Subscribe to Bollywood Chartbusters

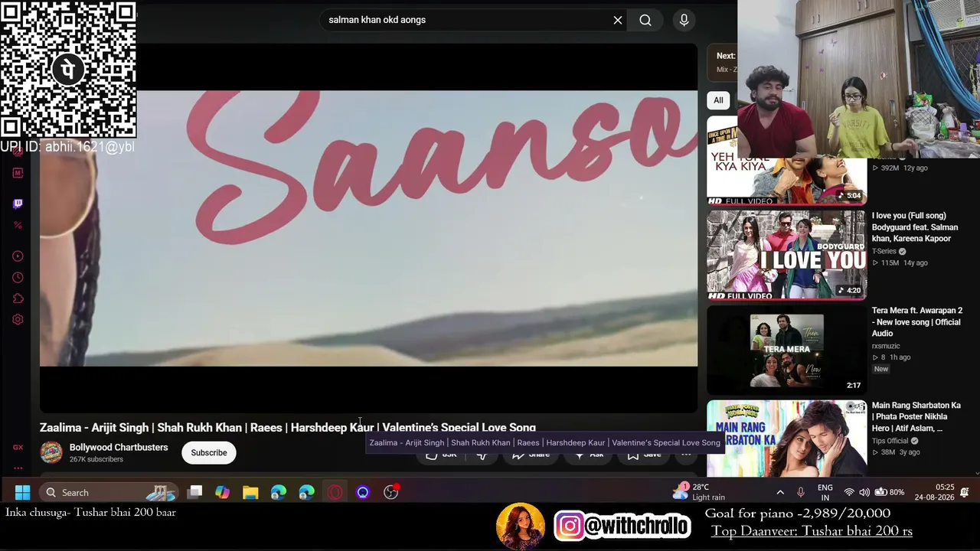pyautogui.click(x=209, y=452)
